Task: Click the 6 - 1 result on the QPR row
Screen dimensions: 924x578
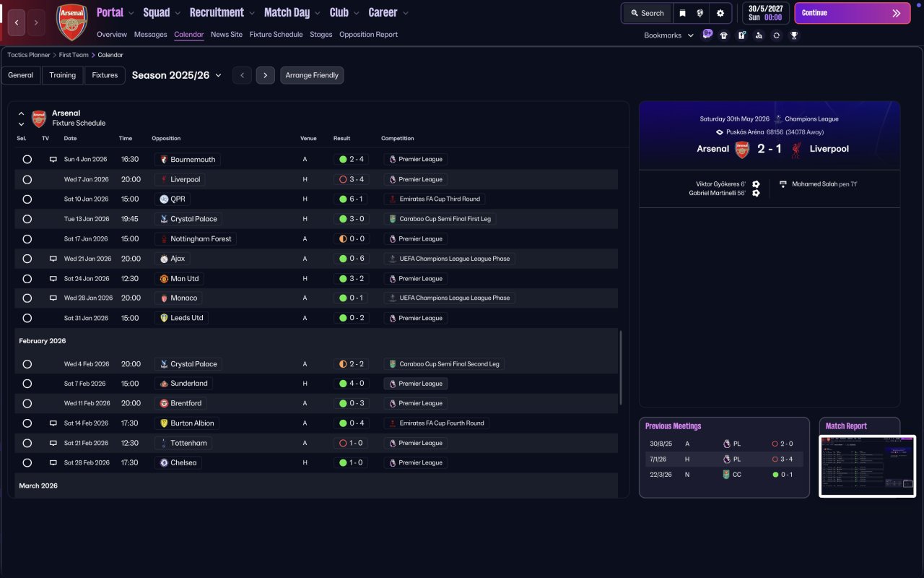Action: (x=352, y=199)
